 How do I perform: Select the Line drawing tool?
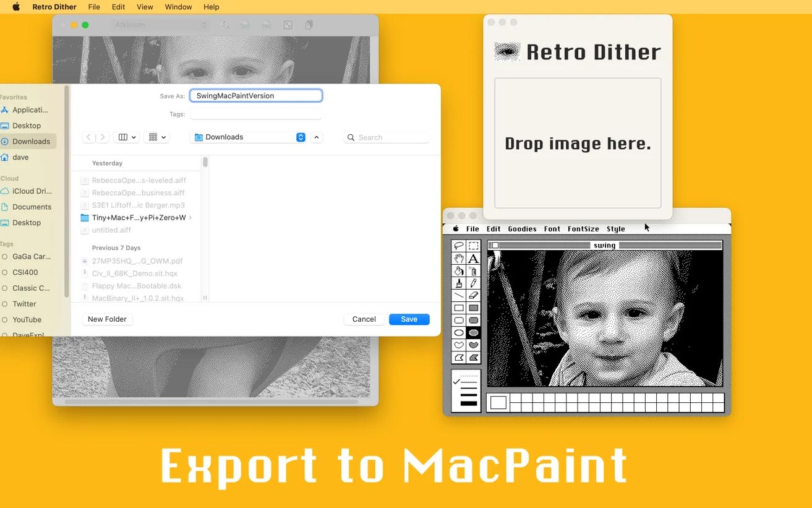click(458, 296)
